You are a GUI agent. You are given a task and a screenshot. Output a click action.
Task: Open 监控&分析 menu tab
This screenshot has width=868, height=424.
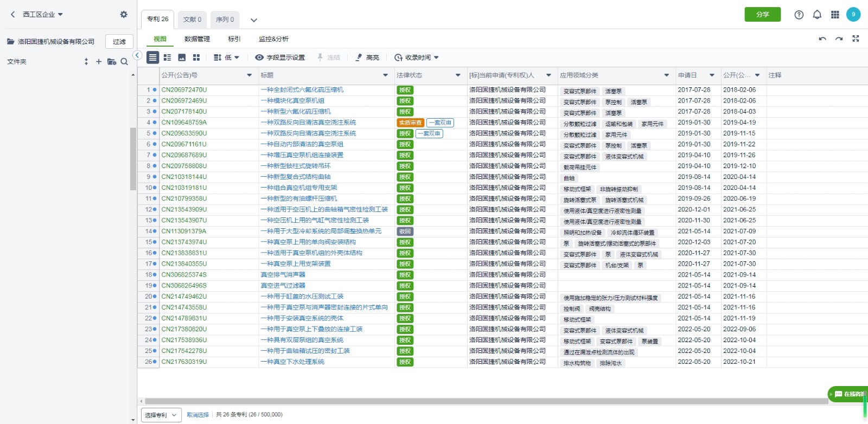coord(273,39)
